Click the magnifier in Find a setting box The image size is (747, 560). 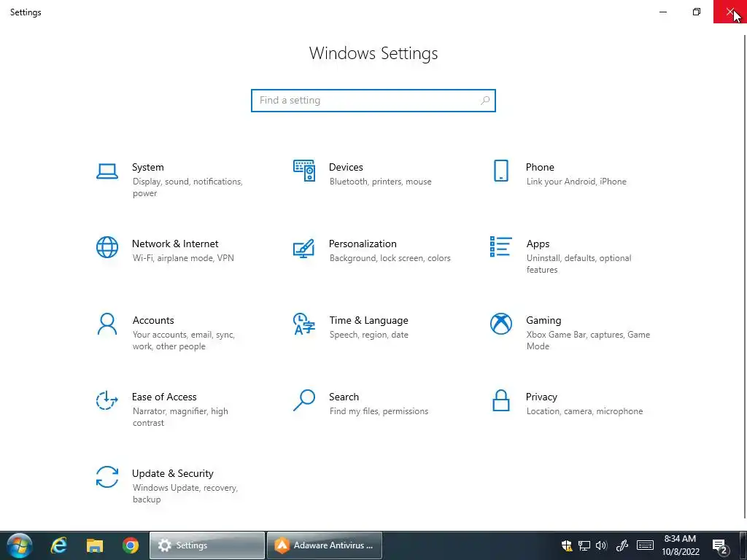tap(485, 101)
